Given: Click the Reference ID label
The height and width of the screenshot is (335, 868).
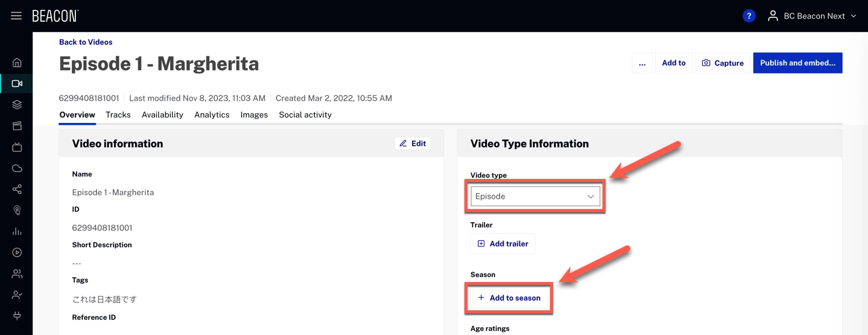Looking at the screenshot, I should pyautogui.click(x=94, y=318).
